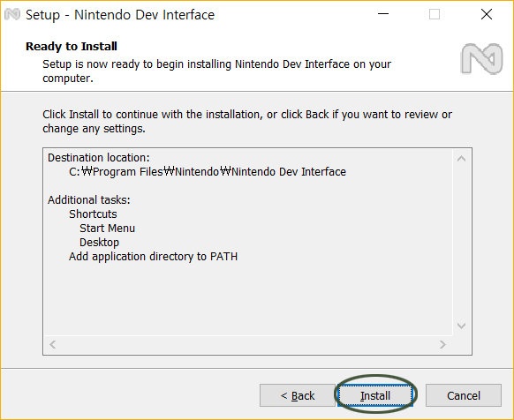Viewport: 514px width, 420px height.
Task: Click the summary box scroll down arrow
Action: tap(462, 326)
